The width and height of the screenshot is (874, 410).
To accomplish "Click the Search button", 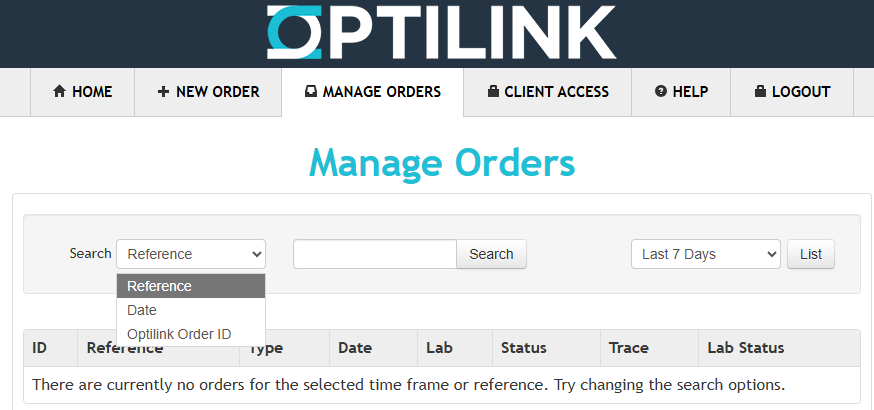I will (x=491, y=254).
